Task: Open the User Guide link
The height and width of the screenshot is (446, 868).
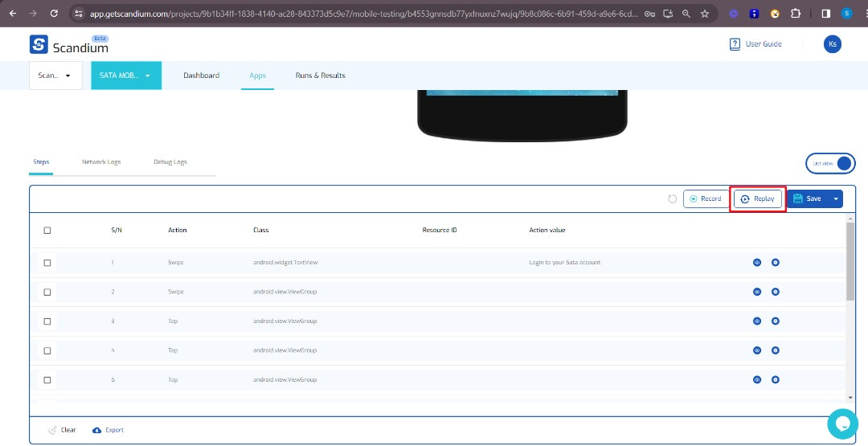Action: (755, 43)
